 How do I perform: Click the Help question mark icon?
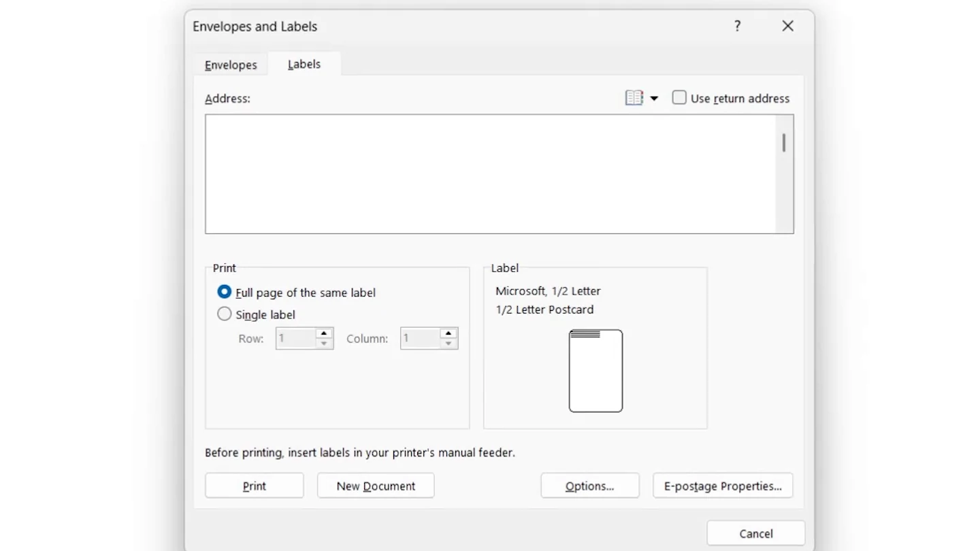point(737,26)
